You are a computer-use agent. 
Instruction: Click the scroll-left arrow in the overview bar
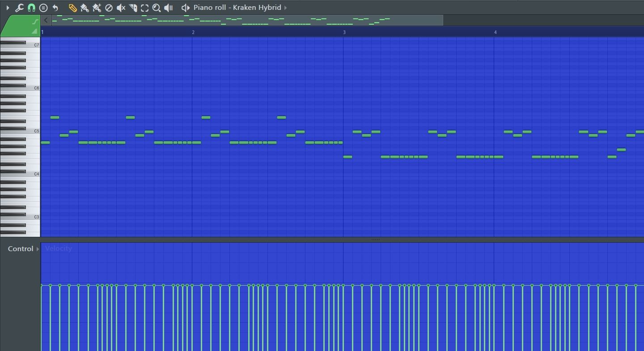(x=46, y=20)
